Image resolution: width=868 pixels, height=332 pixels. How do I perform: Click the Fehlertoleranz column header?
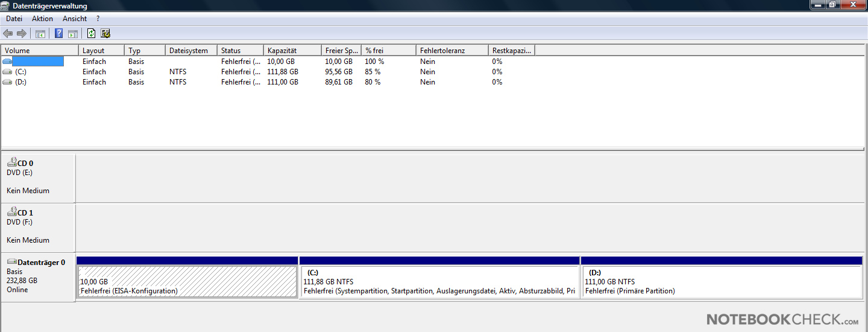(452, 51)
